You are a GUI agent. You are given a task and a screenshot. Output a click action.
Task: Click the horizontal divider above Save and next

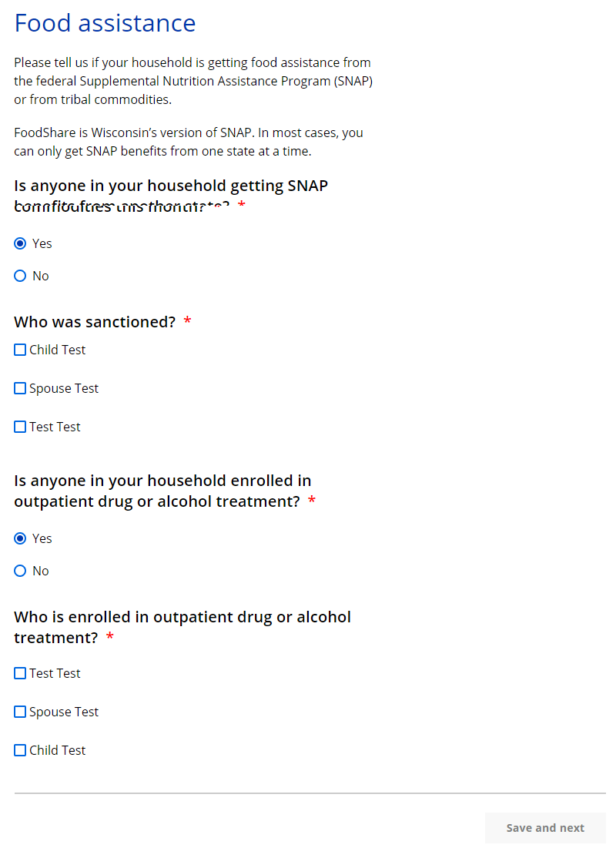(x=310, y=793)
